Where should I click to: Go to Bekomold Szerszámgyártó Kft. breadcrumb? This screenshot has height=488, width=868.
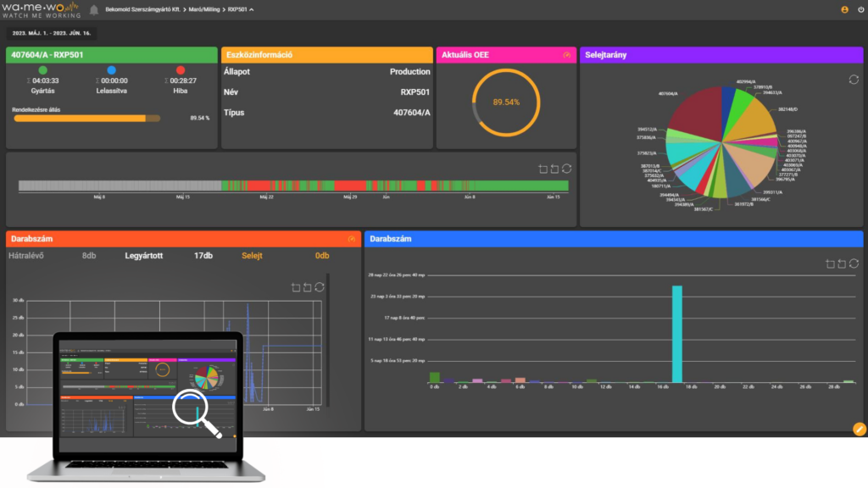pos(142,9)
